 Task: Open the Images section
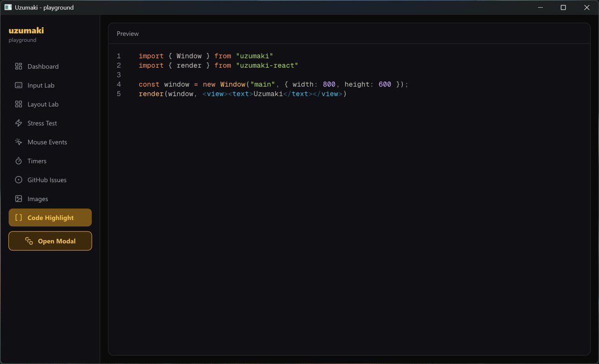[x=50, y=199]
